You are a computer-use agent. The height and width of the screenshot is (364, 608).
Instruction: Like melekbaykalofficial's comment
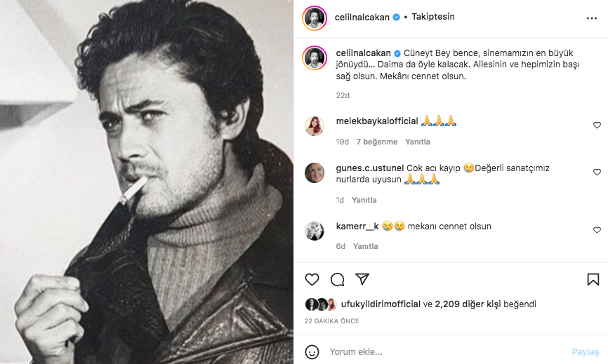597,126
